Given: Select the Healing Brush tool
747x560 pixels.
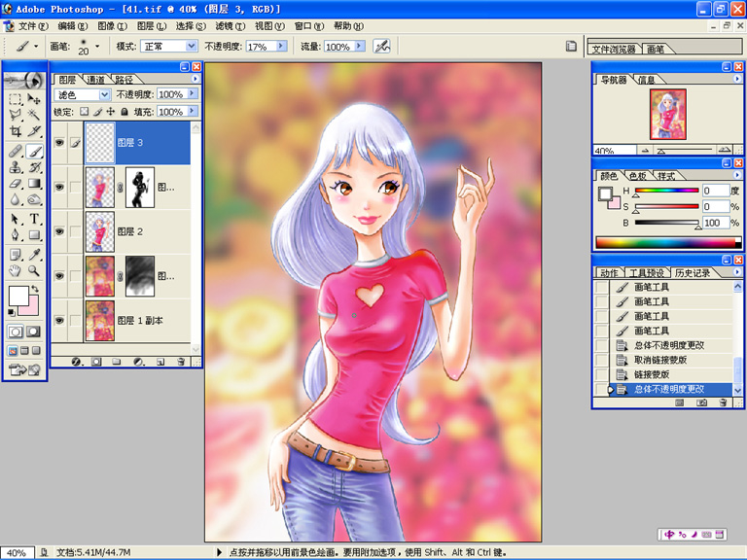Looking at the screenshot, I should tap(16, 152).
